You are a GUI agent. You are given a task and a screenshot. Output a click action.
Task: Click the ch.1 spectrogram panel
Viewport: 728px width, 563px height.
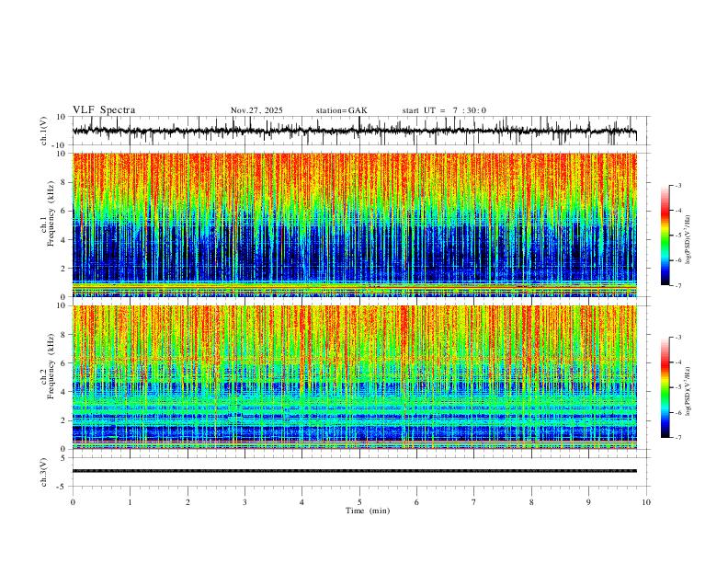tap(355, 224)
